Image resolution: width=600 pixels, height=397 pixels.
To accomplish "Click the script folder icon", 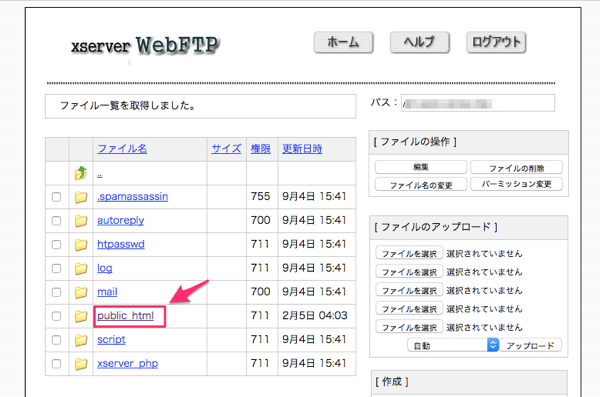I will tap(81, 340).
